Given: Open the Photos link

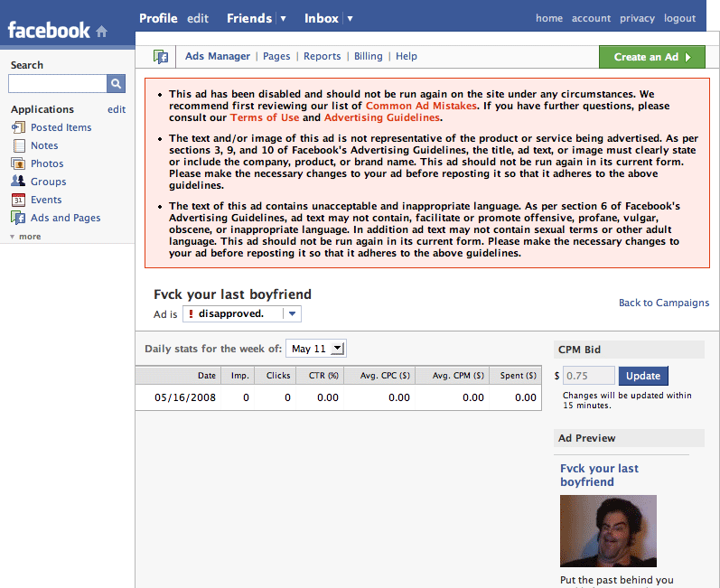Looking at the screenshot, I should tap(47, 163).
